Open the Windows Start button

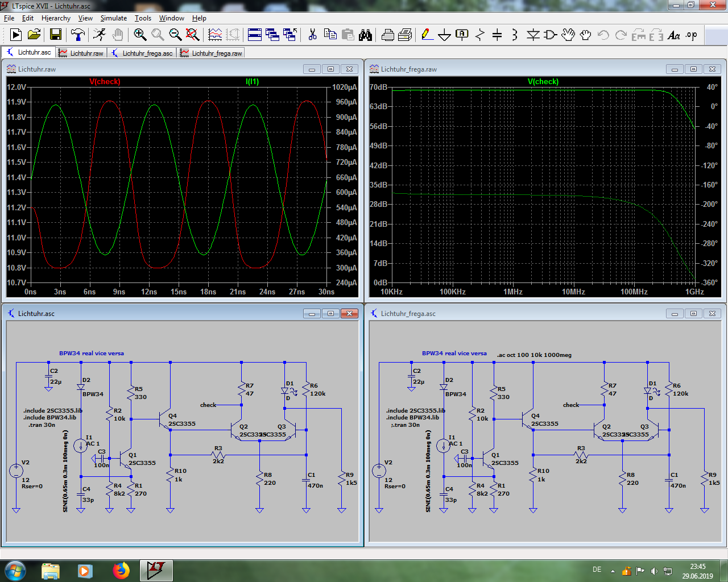[15, 571]
